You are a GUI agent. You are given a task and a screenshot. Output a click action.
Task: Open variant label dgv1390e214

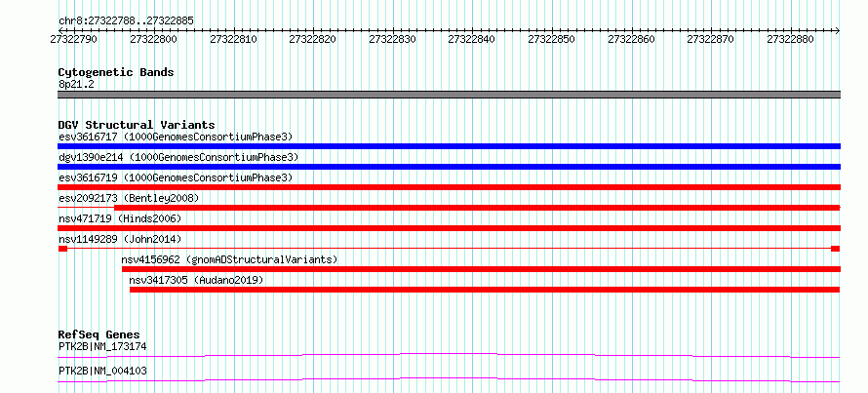tap(178, 157)
